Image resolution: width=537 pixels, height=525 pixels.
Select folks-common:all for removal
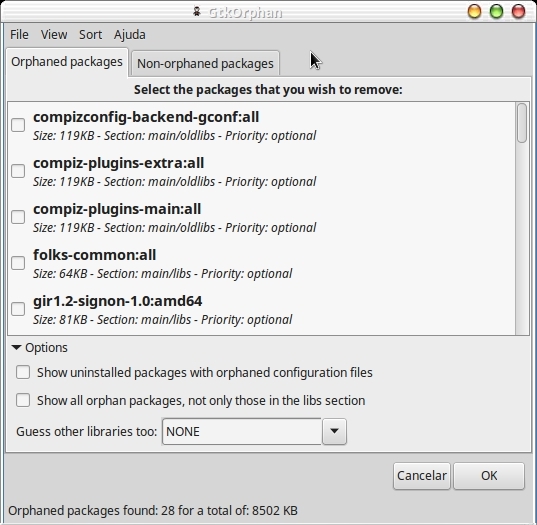point(18,263)
